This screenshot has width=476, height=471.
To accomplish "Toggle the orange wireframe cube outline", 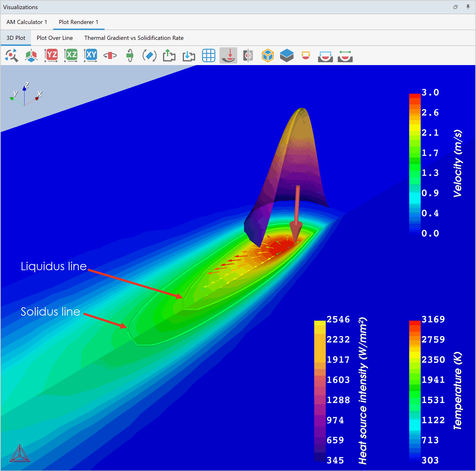I will [268, 55].
